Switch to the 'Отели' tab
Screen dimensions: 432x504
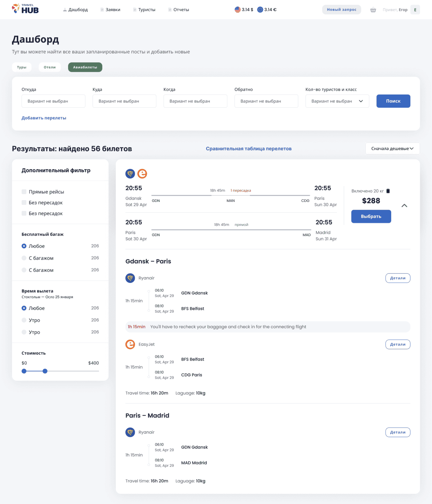coord(50,67)
